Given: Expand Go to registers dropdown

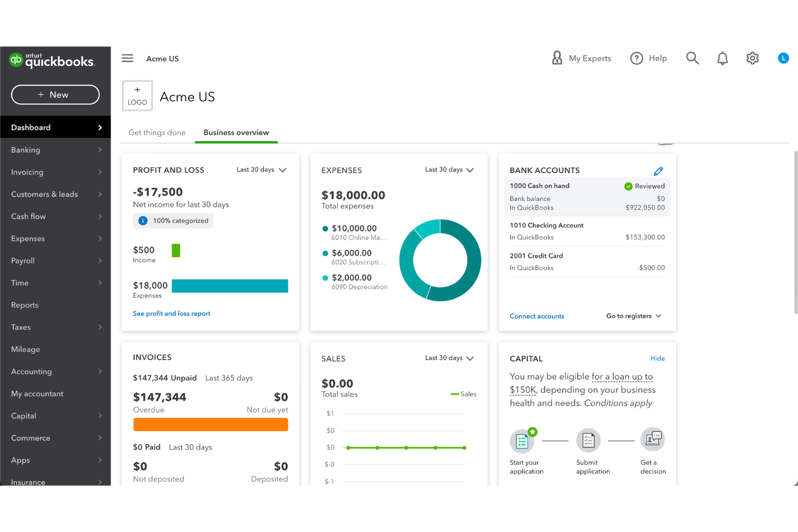Looking at the screenshot, I should (633, 316).
